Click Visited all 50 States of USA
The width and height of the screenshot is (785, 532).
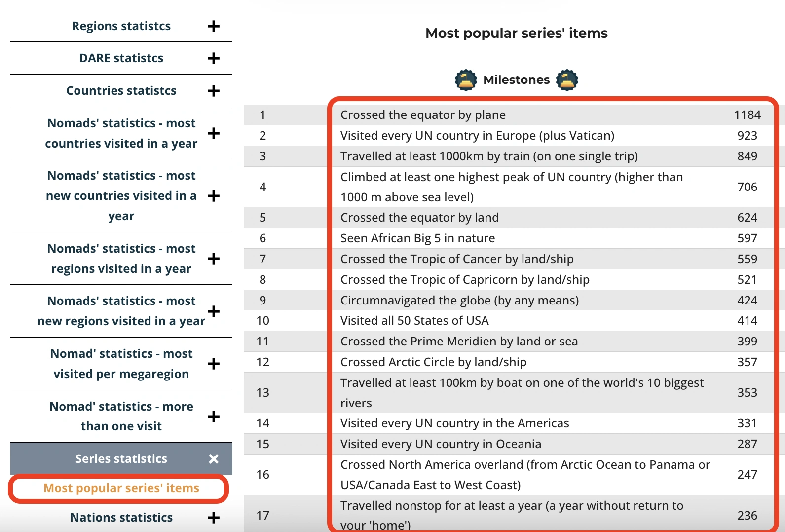(414, 321)
